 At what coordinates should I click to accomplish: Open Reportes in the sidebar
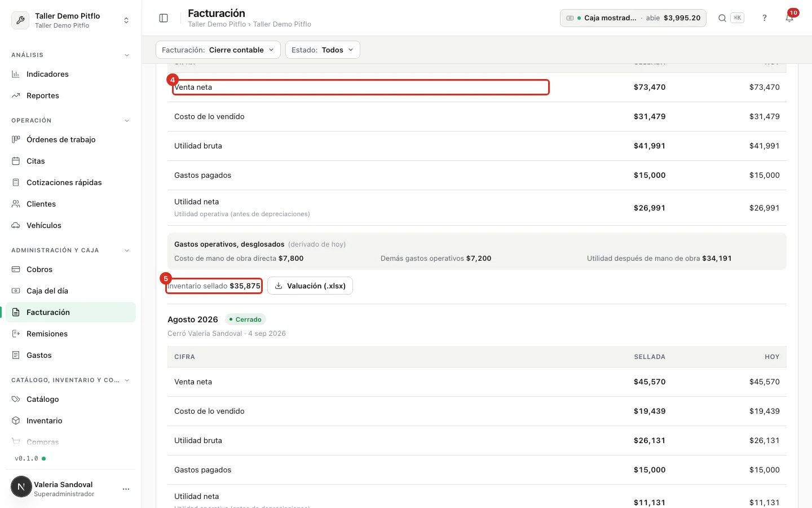coord(71,95)
